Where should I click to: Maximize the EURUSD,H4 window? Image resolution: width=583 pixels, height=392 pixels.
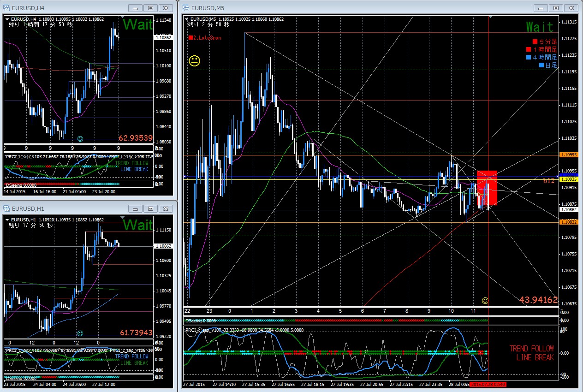149,8
